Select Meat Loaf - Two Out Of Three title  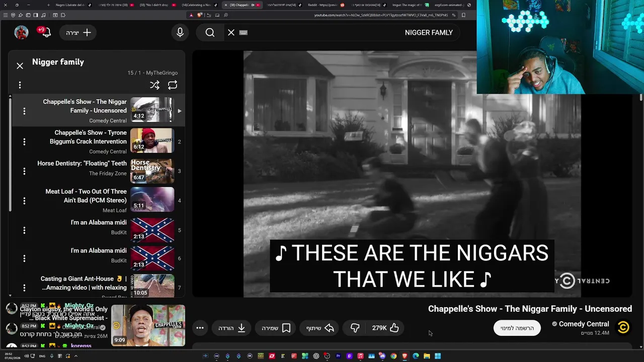(86, 196)
